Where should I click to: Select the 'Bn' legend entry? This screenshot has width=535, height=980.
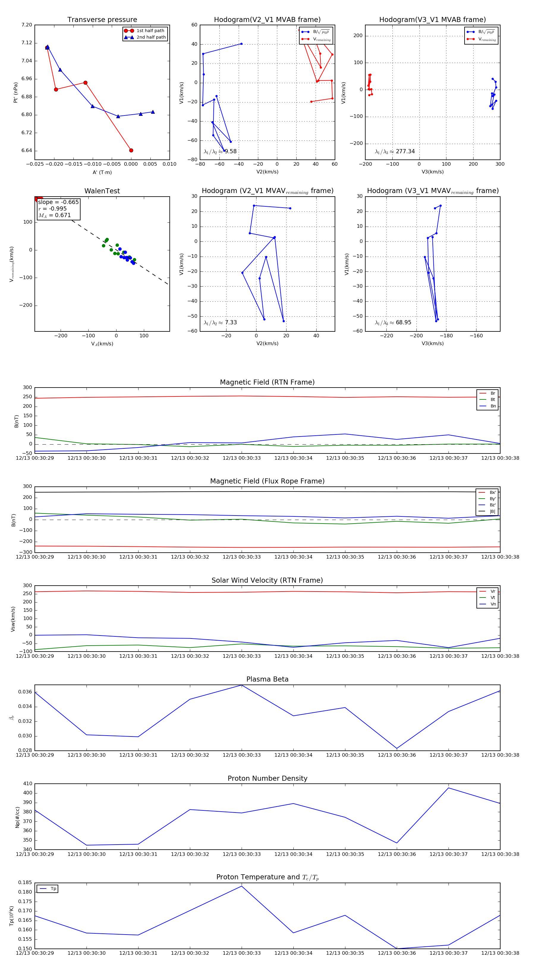click(487, 406)
